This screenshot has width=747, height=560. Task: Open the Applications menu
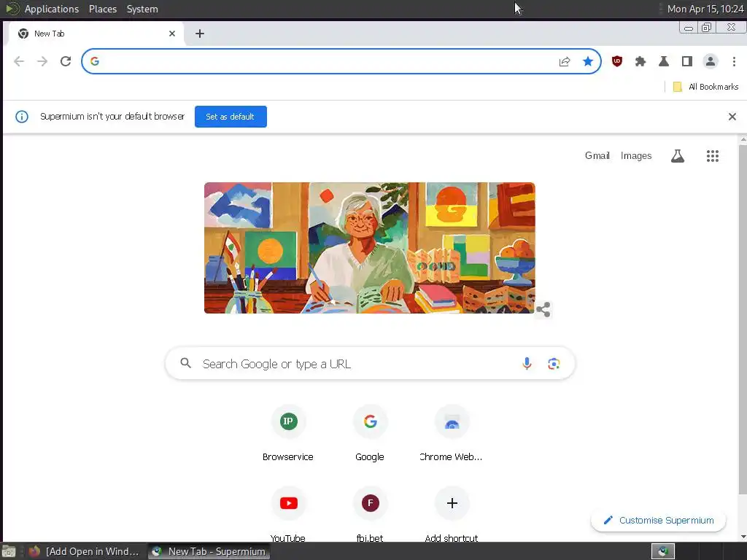[x=52, y=9]
